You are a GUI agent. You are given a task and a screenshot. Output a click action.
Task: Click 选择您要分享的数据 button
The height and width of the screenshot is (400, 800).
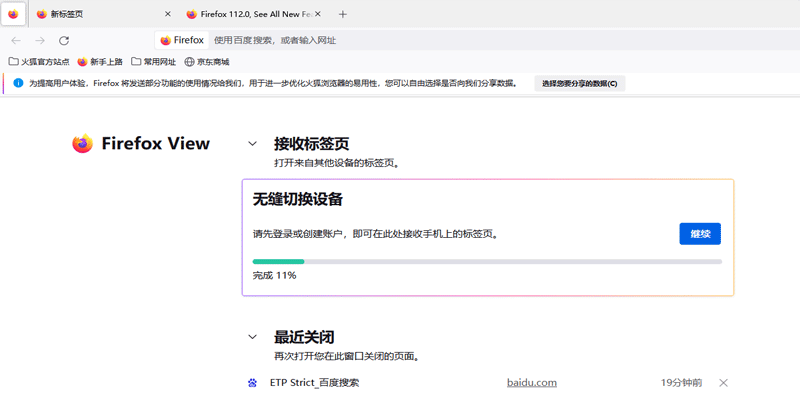580,83
